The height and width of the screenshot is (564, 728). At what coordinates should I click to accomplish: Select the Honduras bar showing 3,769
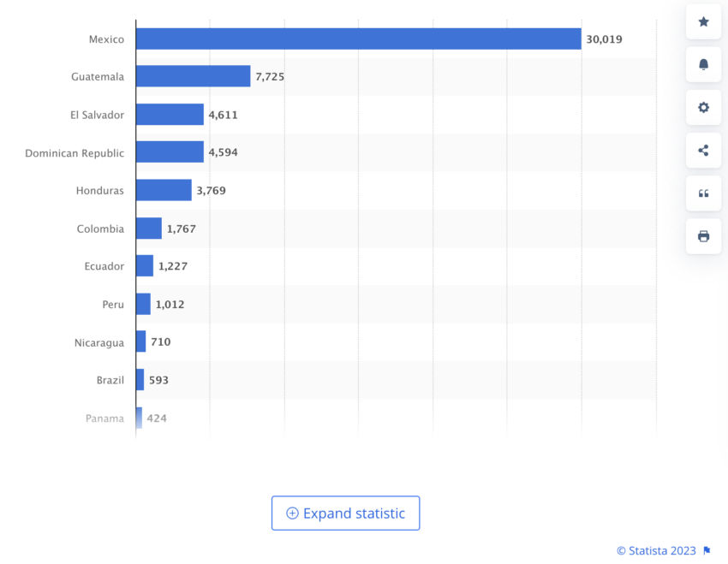pyautogui.click(x=164, y=190)
